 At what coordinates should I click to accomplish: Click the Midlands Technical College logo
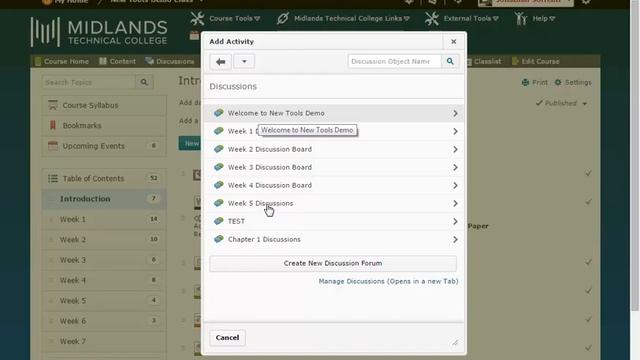99,32
